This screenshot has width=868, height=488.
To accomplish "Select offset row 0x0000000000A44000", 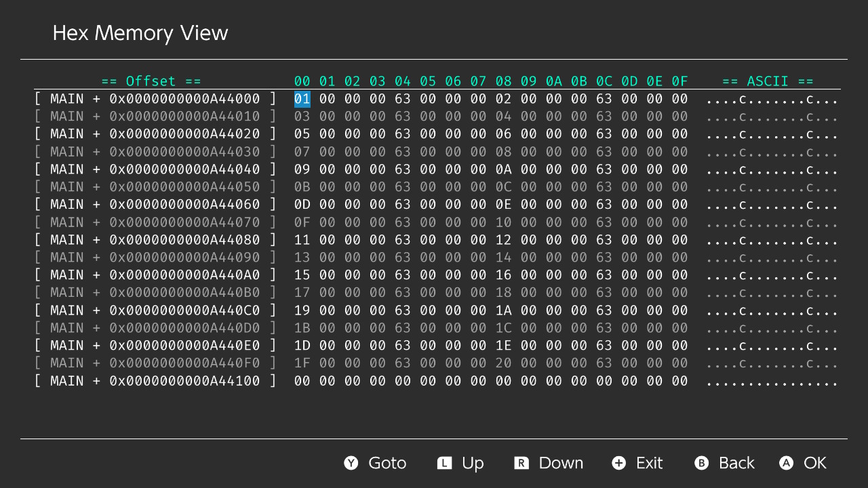I will click(155, 99).
